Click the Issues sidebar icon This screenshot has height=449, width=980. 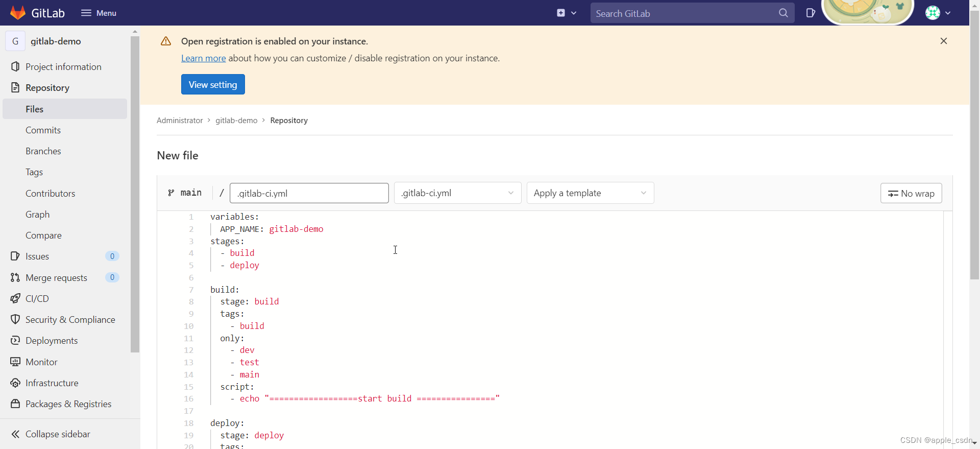tap(15, 256)
